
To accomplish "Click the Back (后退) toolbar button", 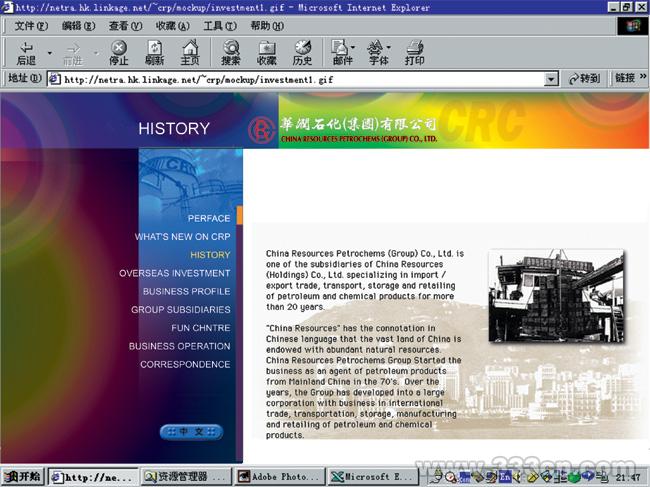I will 26,53.
